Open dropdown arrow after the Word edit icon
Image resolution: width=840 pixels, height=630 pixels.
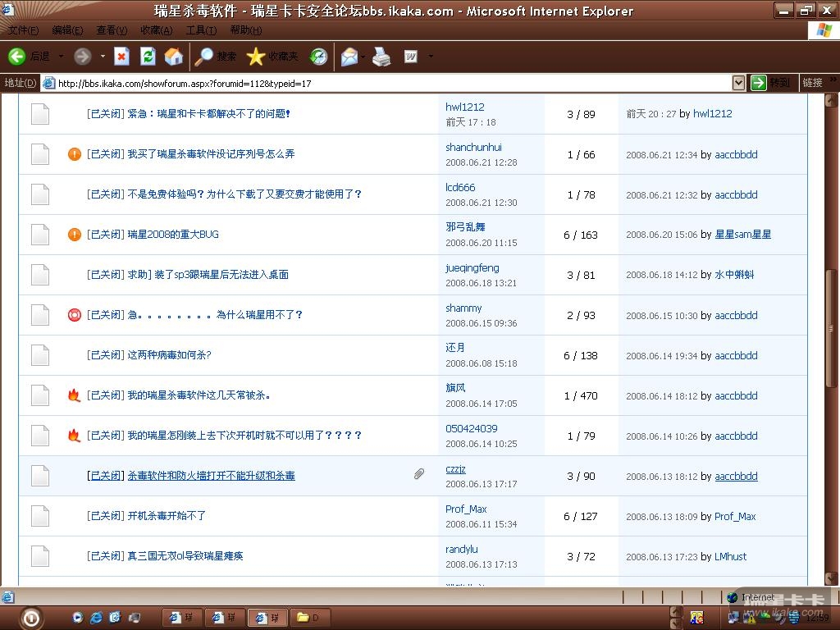[431, 57]
